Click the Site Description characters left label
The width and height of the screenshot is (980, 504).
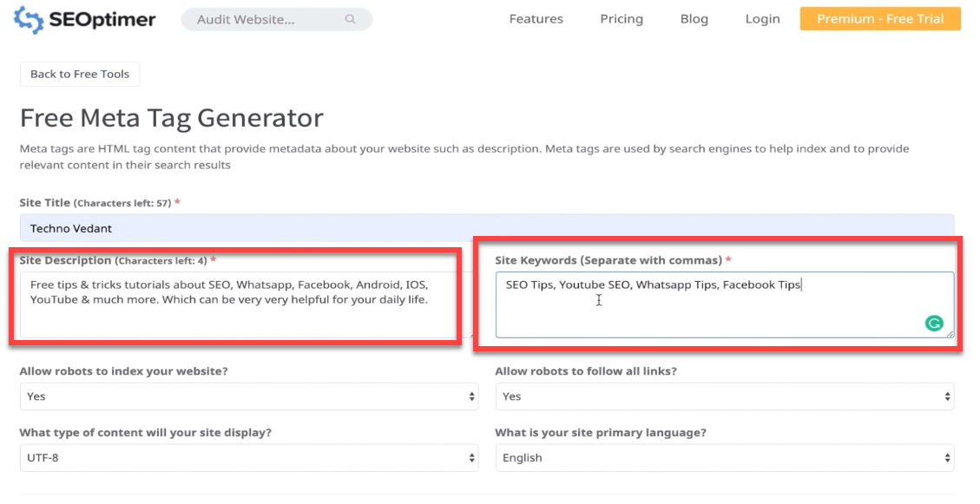click(x=117, y=259)
